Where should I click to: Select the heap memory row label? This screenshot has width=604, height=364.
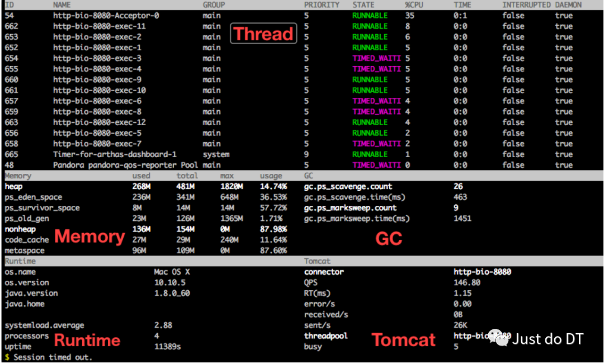click(x=13, y=186)
